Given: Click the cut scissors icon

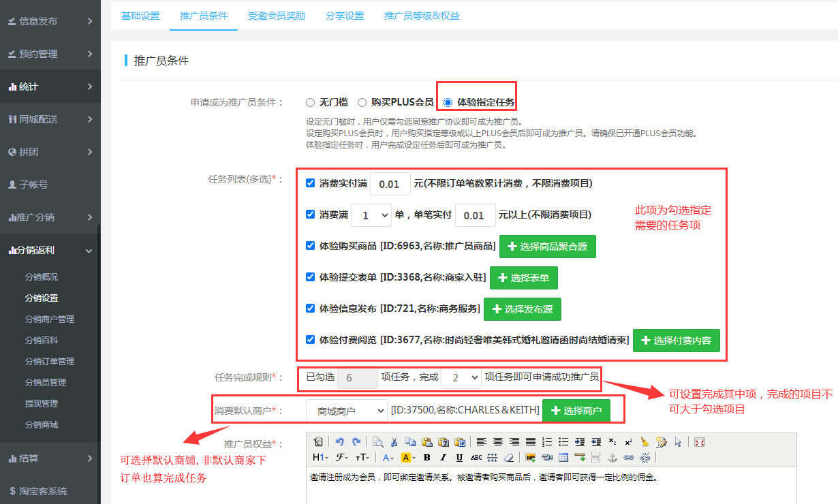Looking at the screenshot, I should point(393,441).
